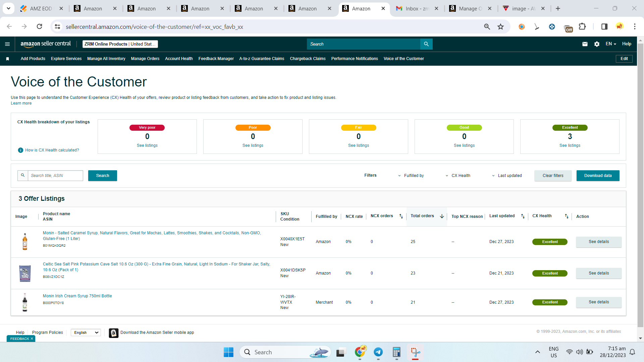The image size is (644, 362).
Task: Open the browser tab search chevron
Action: click(8, 8)
